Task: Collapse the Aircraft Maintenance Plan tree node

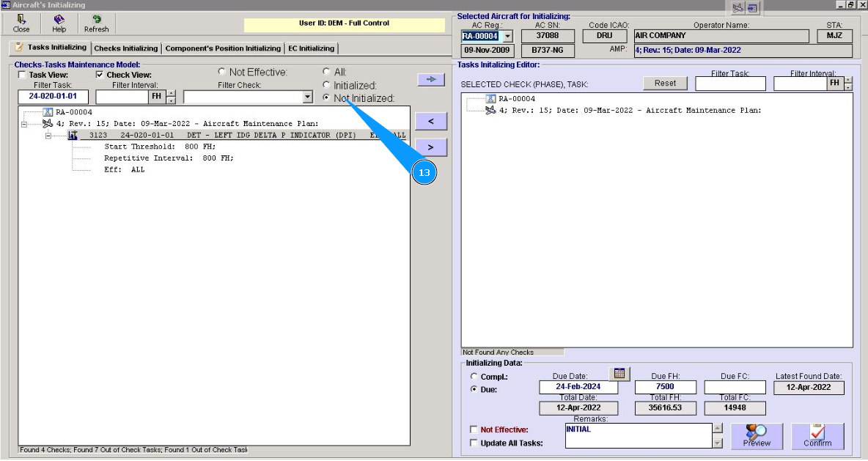Action: 23,124
